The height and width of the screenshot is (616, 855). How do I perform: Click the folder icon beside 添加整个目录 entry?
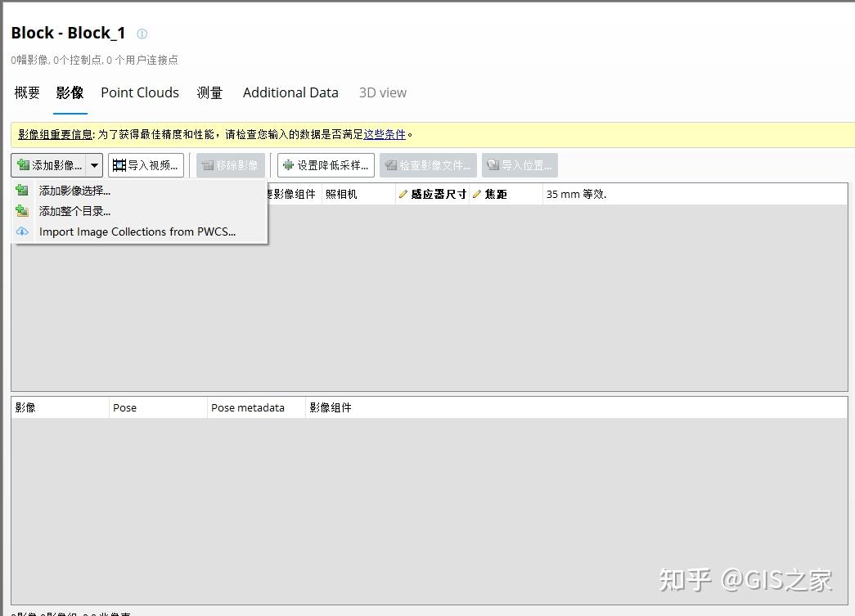point(22,210)
